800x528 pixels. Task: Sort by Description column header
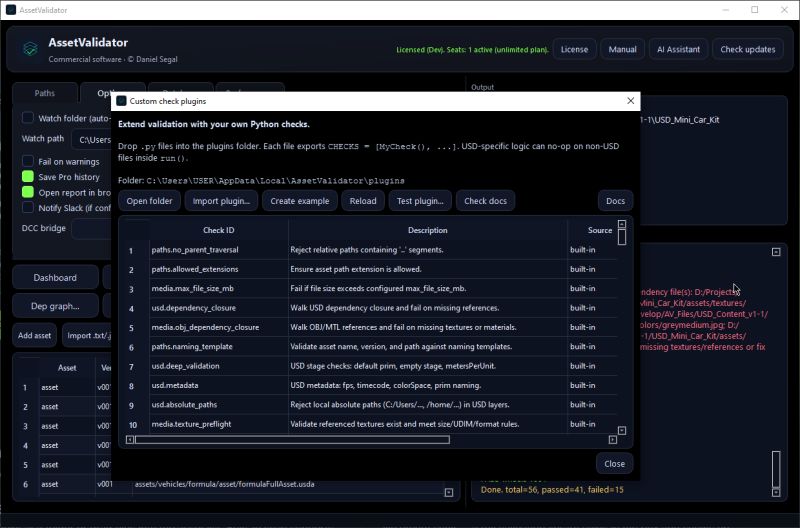click(428, 230)
